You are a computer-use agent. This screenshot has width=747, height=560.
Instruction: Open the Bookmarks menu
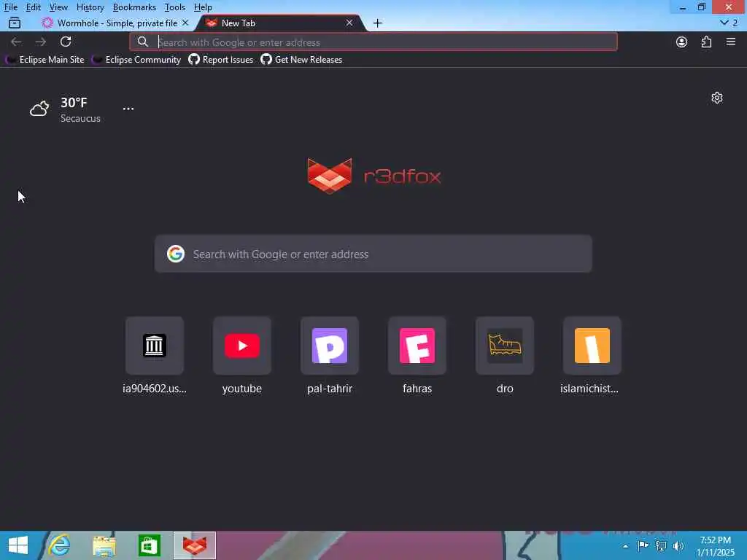(134, 7)
